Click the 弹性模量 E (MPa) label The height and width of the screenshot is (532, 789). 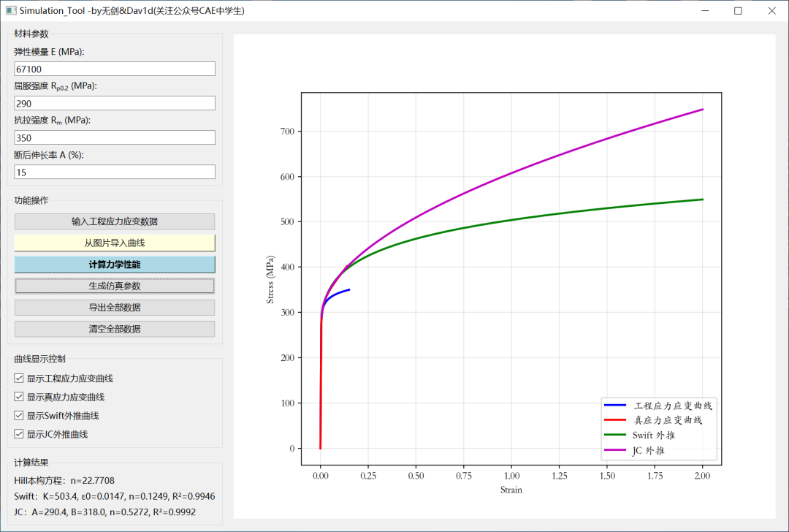[50, 52]
